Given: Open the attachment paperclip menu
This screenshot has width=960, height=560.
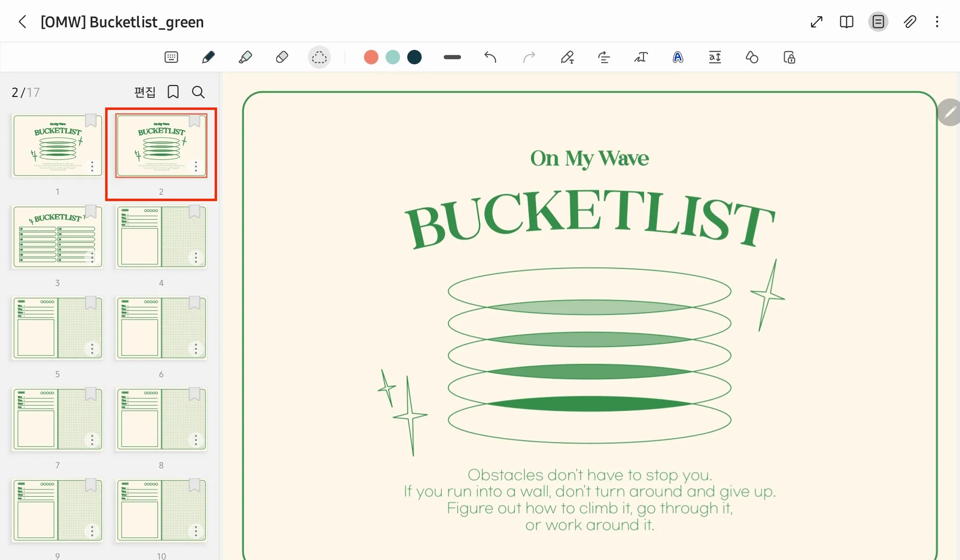Looking at the screenshot, I should coord(910,22).
